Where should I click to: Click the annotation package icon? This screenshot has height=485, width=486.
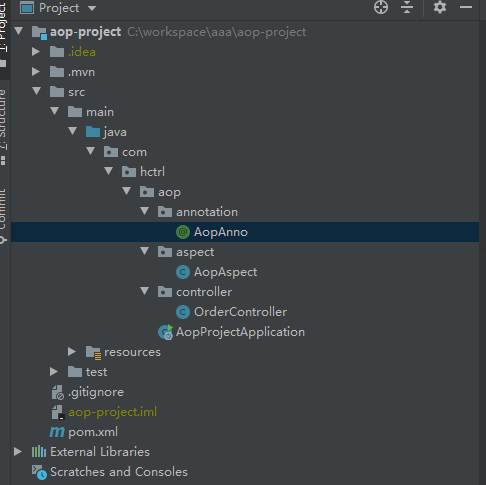point(165,212)
